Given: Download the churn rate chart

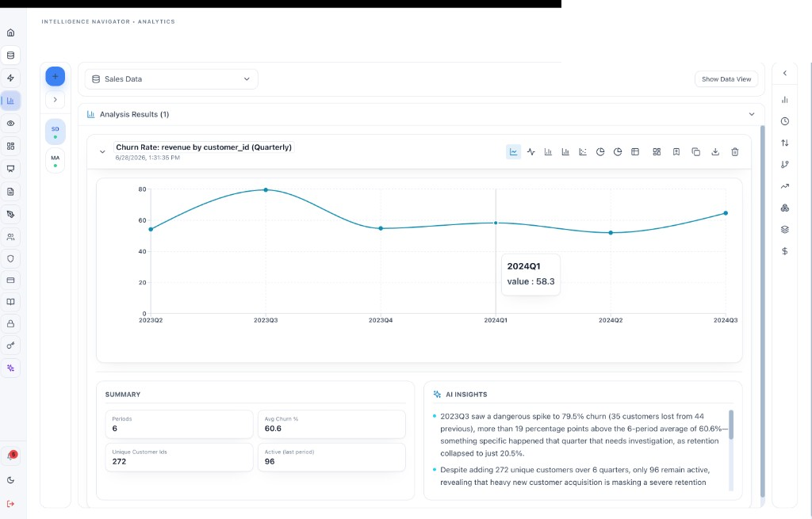Looking at the screenshot, I should [715, 152].
